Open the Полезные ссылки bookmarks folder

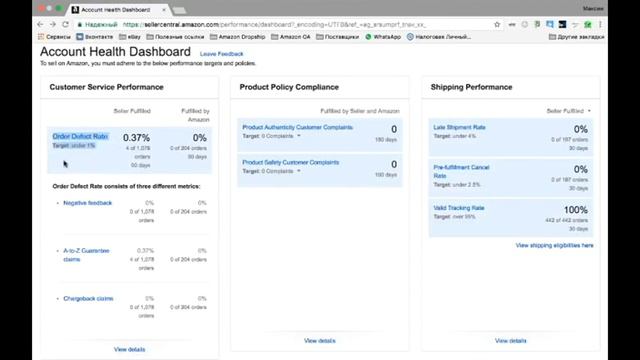coord(175,37)
